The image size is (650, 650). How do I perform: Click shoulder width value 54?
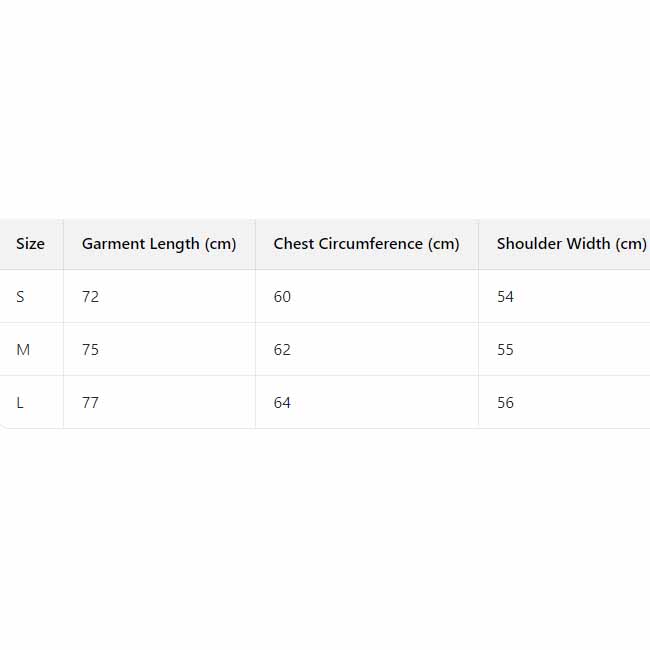[x=506, y=297]
